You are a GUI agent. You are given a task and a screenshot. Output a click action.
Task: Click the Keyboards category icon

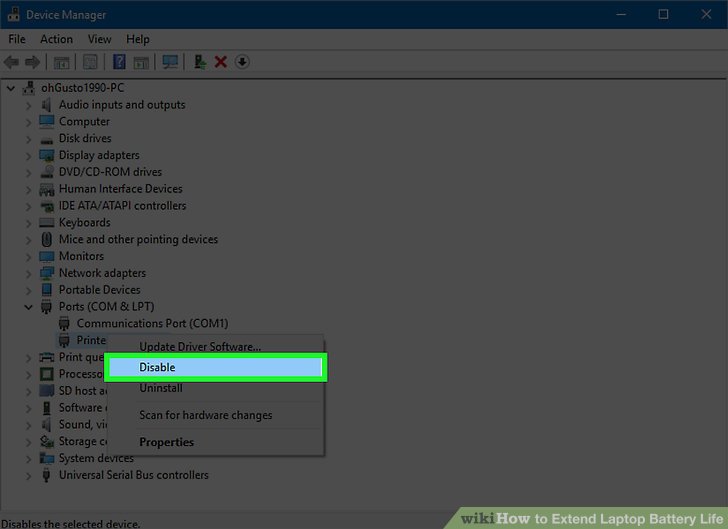46,222
